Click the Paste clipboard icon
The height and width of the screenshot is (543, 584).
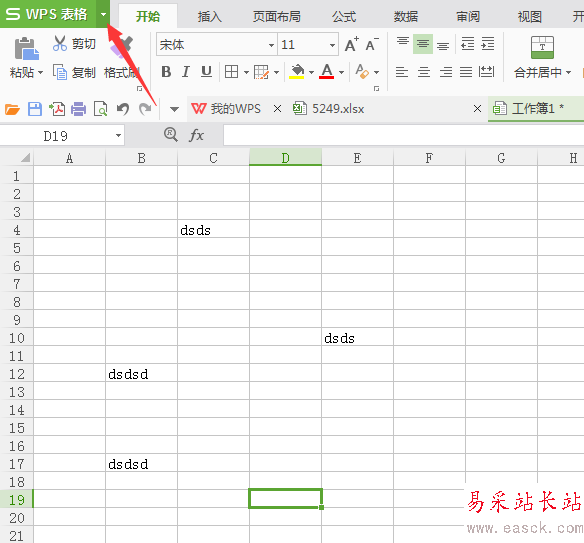(26, 48)
